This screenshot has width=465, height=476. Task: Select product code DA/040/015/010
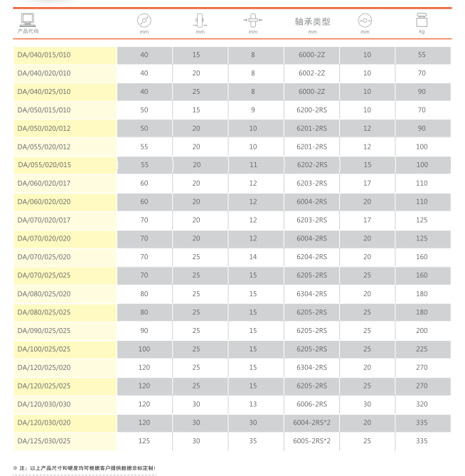(44, 55)
